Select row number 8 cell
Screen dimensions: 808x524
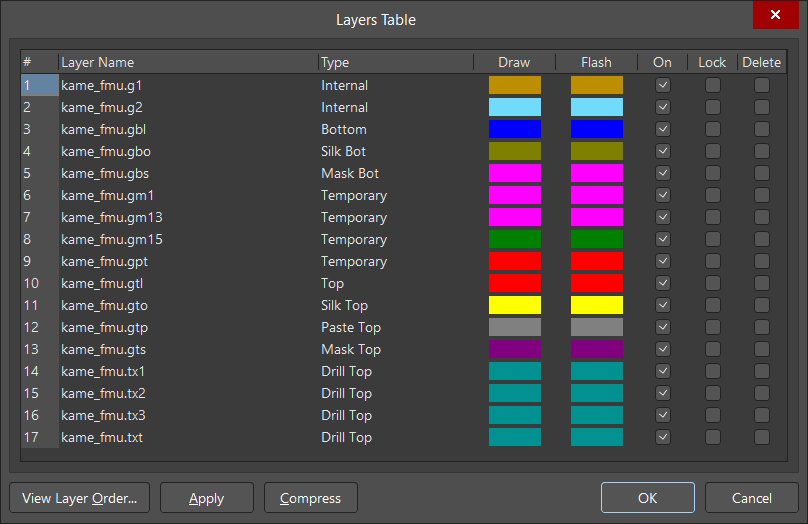click(40, 239)
